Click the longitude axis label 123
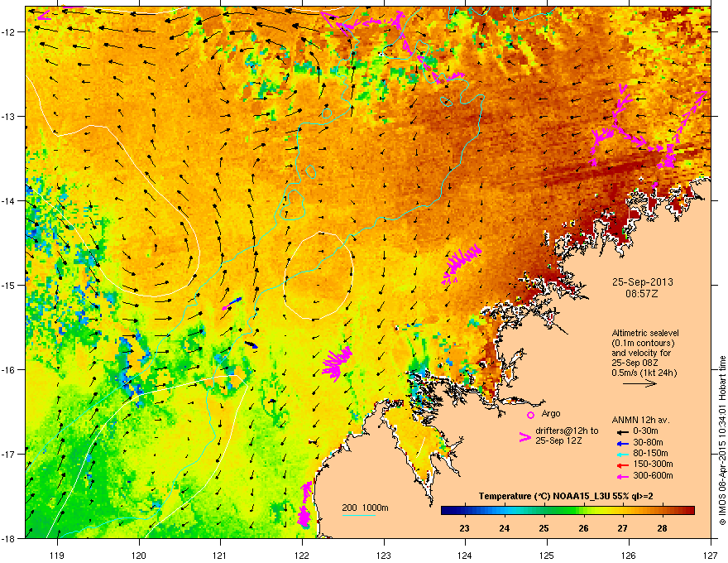This screenshot has height=563, width=728. click(x=384, y=555)
